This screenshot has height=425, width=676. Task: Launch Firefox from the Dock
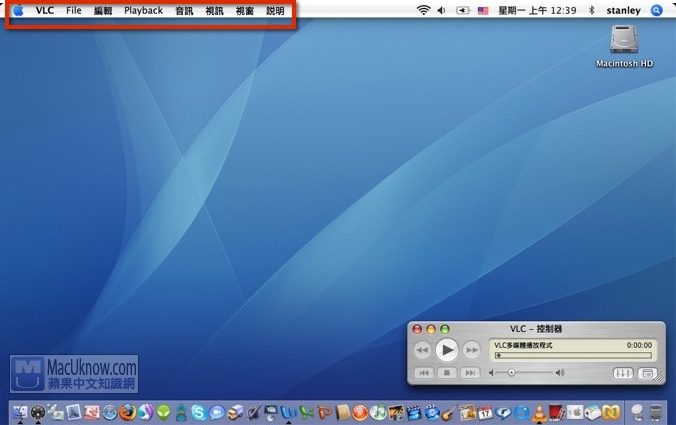pyautogui.click(x=128, y=412)
